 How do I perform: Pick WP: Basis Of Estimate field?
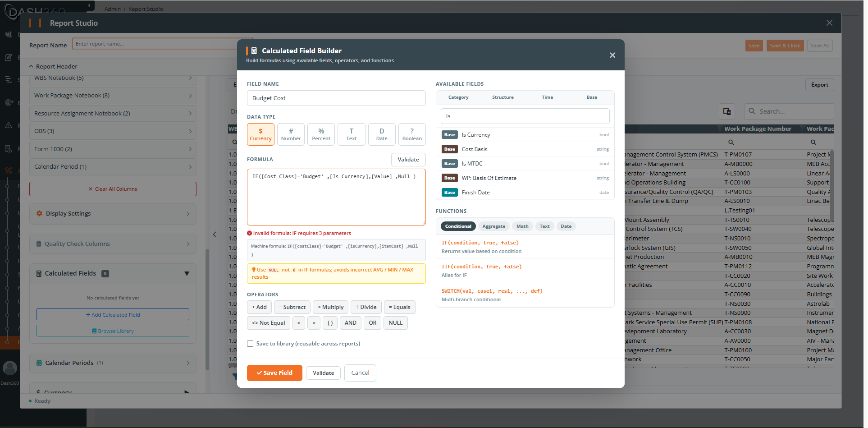click(525, 178)
